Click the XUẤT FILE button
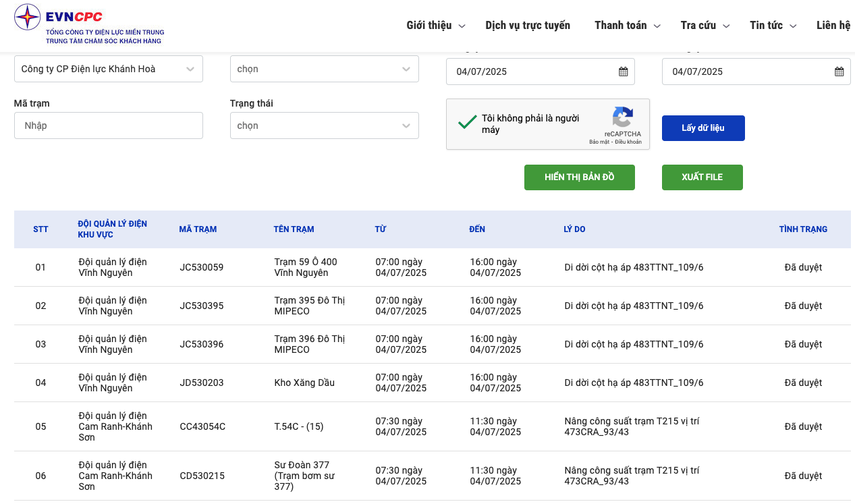Viewport: 855px width, 504px height. pos(702,177)
